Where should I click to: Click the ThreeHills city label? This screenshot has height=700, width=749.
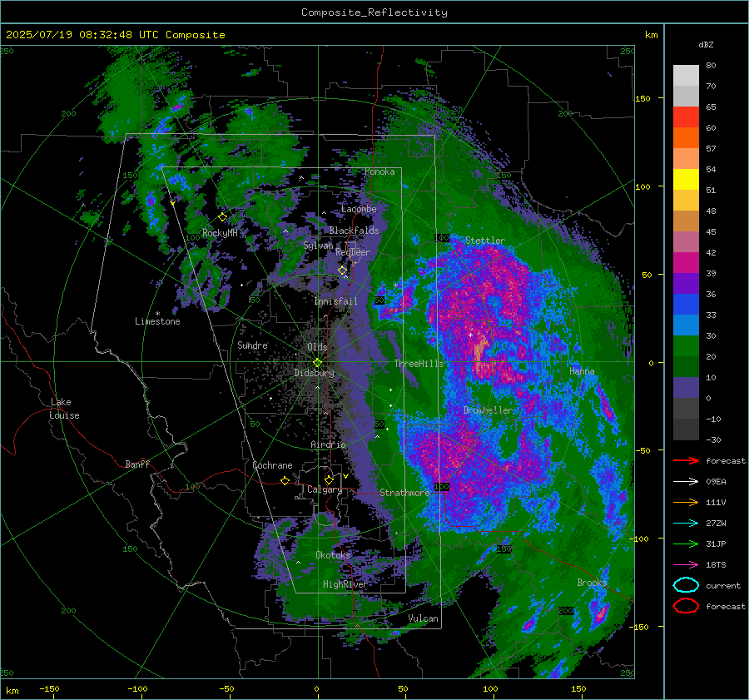coord(419,364)
